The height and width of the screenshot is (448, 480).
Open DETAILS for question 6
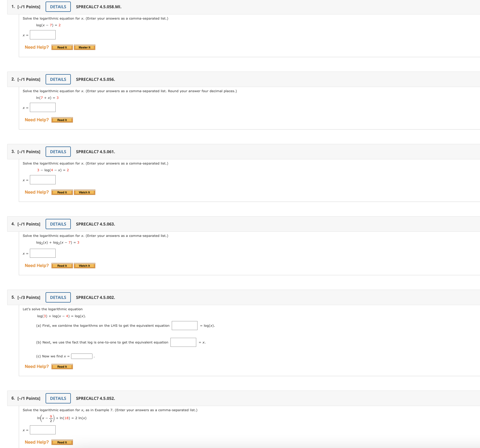click(58, 398)
